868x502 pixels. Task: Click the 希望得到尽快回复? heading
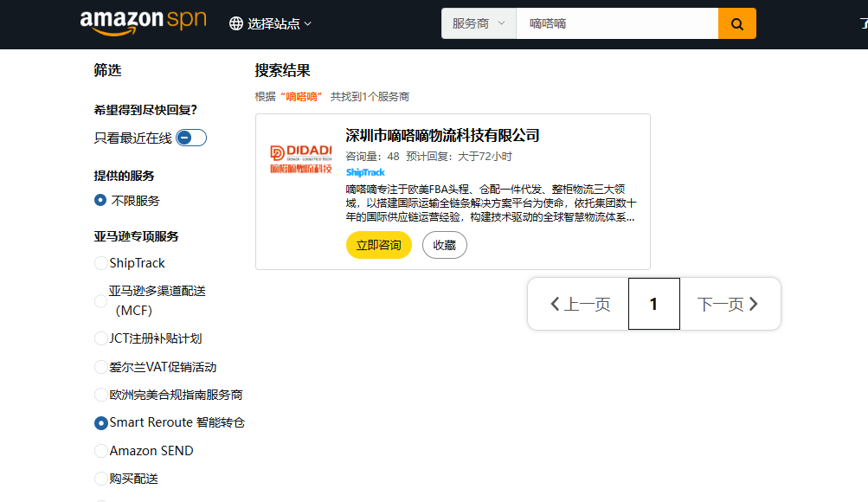[x=145, y=110]
